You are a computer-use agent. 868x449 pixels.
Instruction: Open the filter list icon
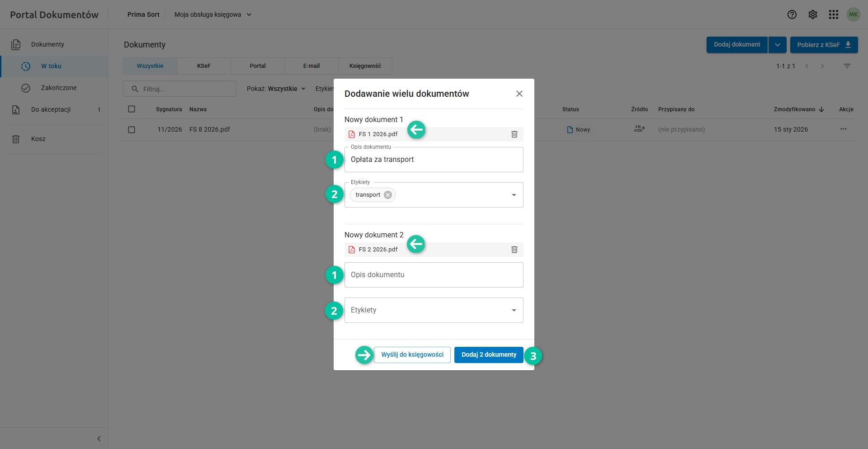[847, 66]
